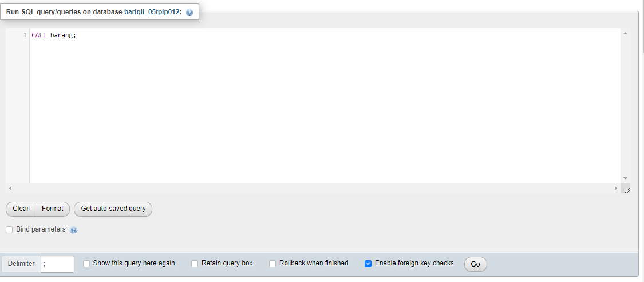
Task: Tick Show this query here again
Action: 86,264
